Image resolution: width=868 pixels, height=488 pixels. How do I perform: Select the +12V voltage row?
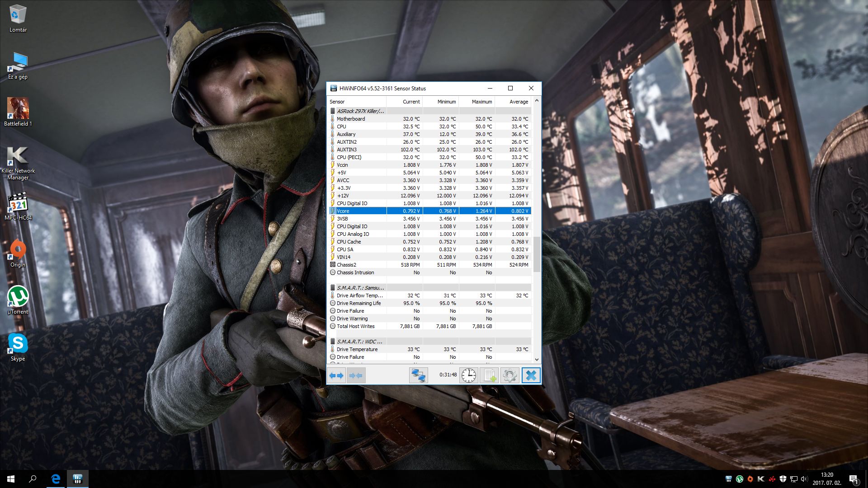(429, 196)
